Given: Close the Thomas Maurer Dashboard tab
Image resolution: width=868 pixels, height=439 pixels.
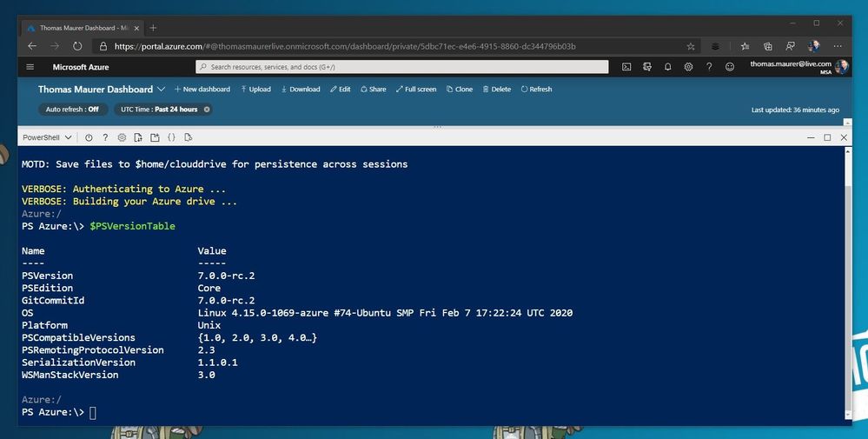Looking at the screenshot, I should 136,28.
